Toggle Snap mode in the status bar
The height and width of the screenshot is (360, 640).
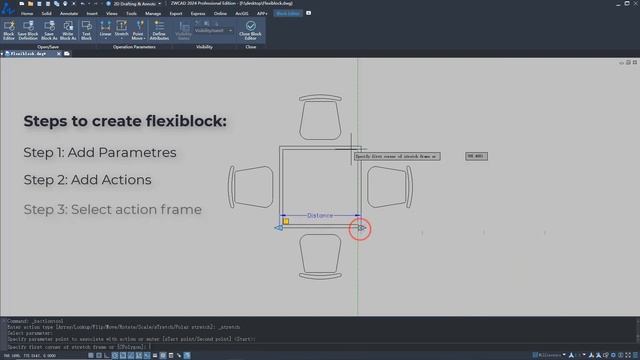91,356
